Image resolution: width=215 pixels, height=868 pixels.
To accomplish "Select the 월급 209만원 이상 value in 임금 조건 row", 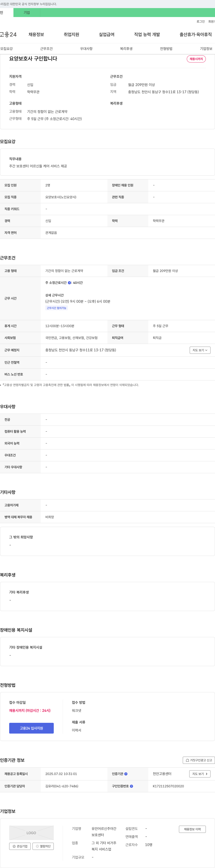I will [165, 271].
